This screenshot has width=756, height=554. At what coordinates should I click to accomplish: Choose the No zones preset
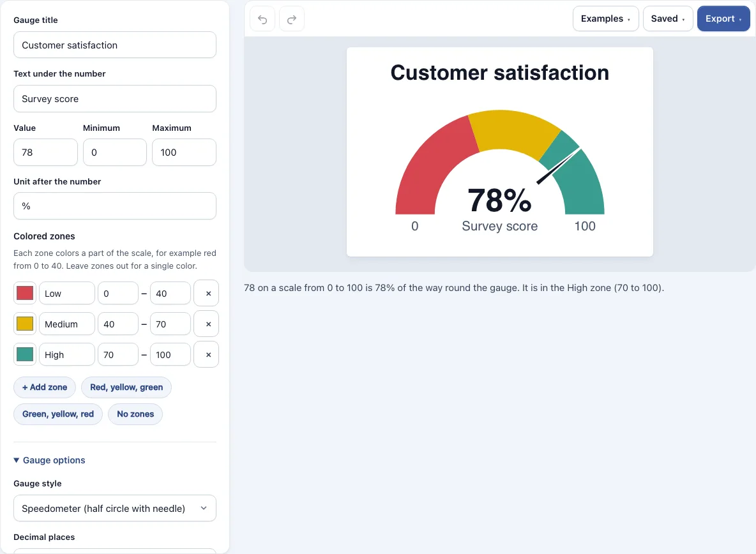(x=135, y=414)
